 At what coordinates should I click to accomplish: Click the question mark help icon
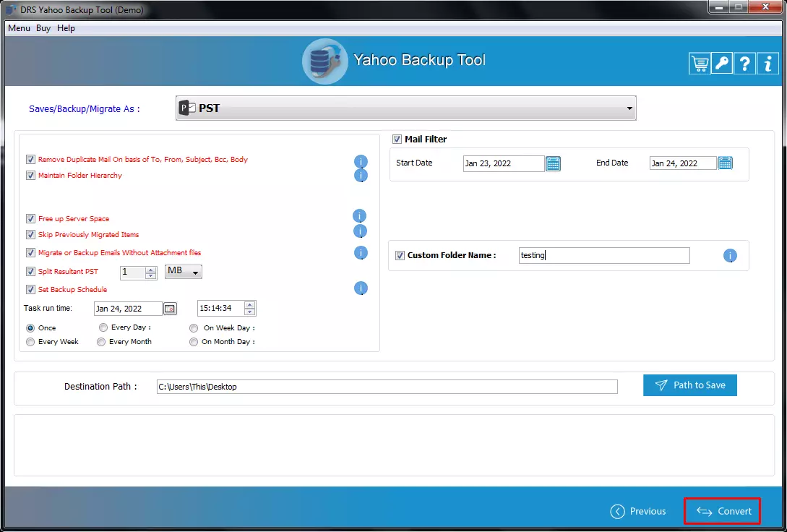tap(745, 64)
